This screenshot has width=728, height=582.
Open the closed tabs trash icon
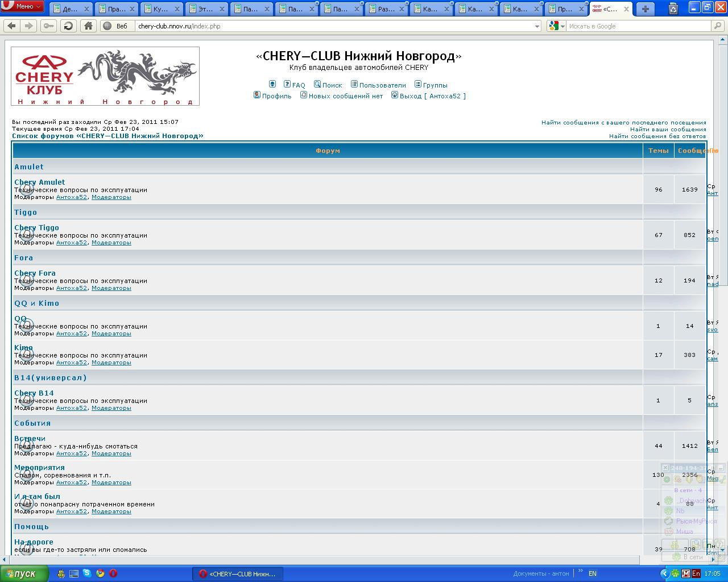click(673, 9)
